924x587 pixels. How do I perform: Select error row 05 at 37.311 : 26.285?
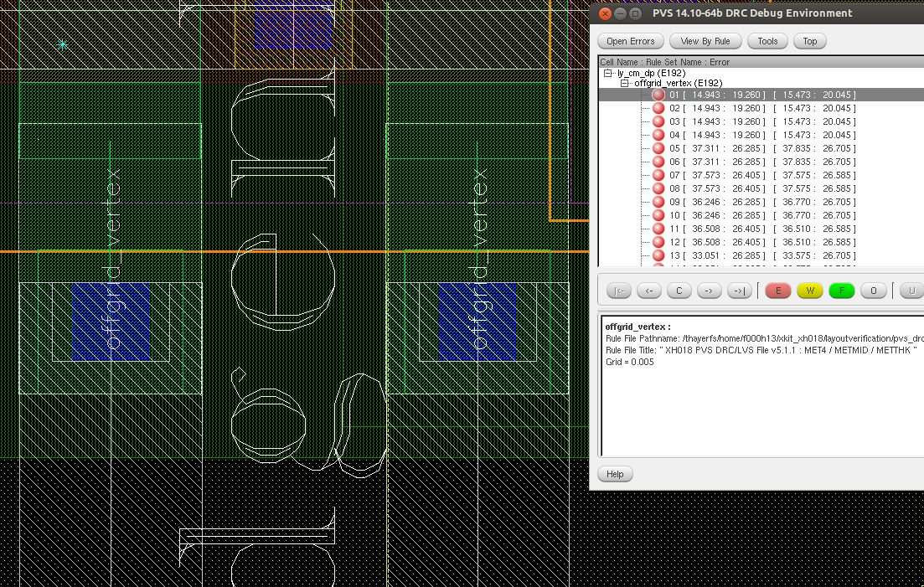point(762,148)
